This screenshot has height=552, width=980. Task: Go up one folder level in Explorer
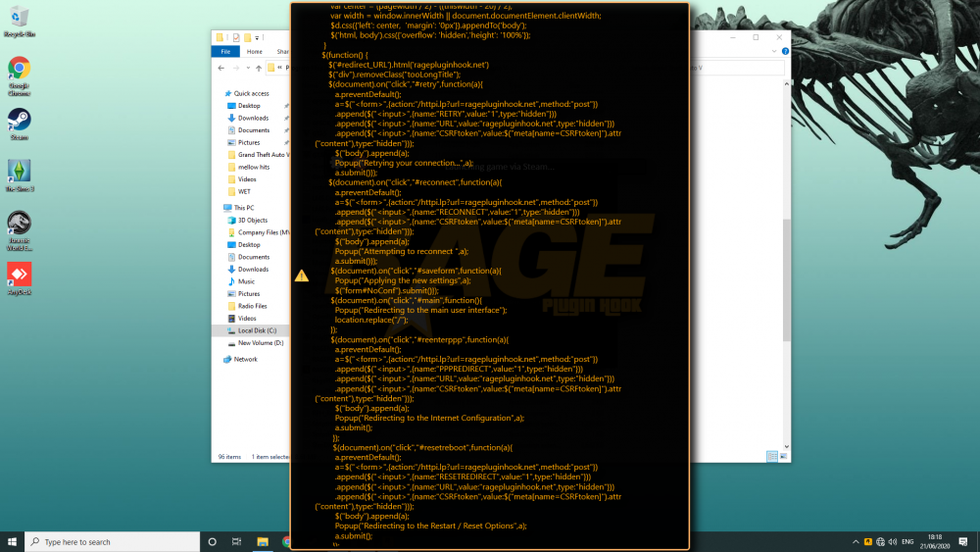(259, 68)
